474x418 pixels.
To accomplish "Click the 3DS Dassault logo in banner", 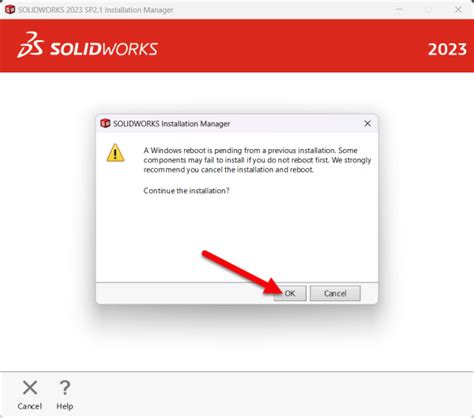I will 30,45.
